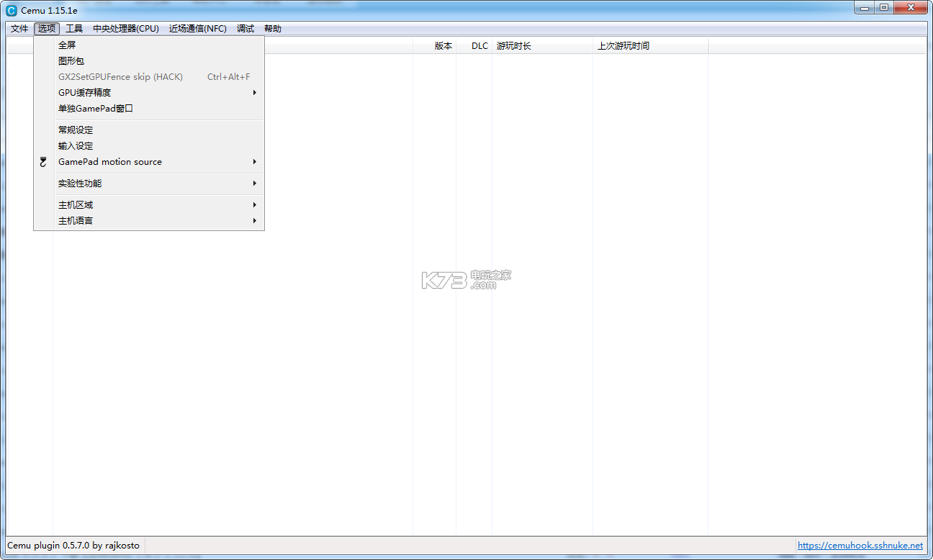This screenshot has width=933, height=560.
Task: Sort the list by 游玩时长 column
Action: click(543, 46)
